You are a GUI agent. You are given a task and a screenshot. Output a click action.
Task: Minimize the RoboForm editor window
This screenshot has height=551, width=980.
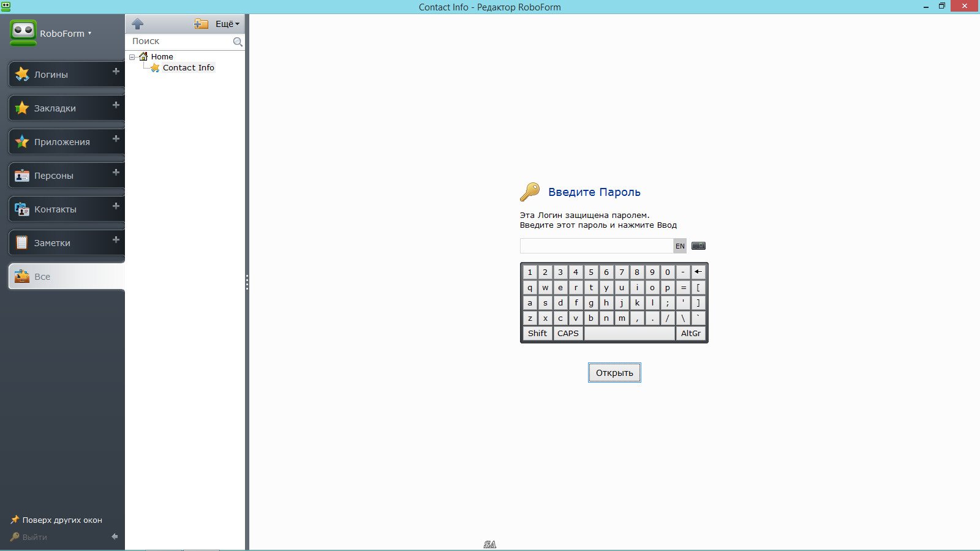click(x=925, y=7)
